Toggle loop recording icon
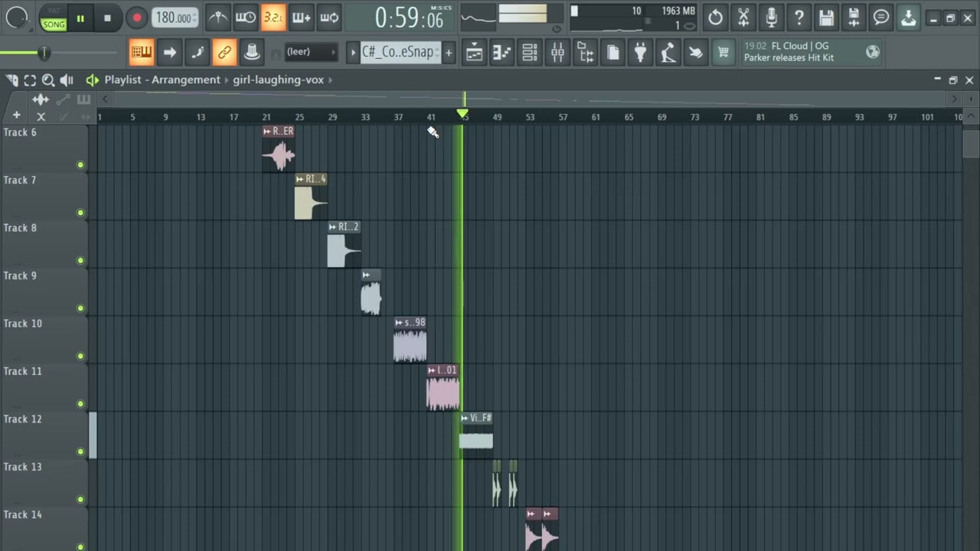 pyautogui.click(x=329, y=17)
